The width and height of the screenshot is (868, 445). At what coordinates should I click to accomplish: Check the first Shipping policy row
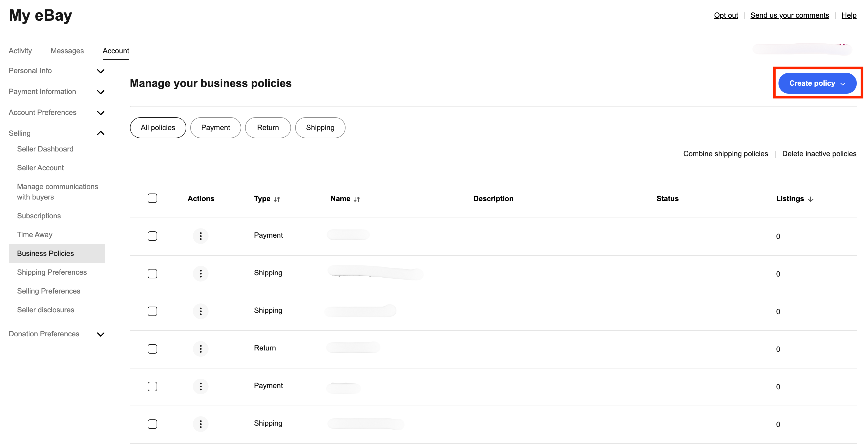[x=152, y=273]
